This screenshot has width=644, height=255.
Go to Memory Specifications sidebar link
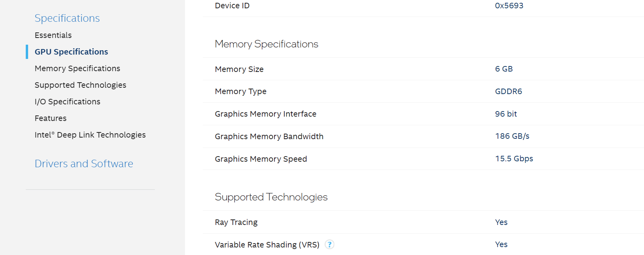(x=77, y=68)
